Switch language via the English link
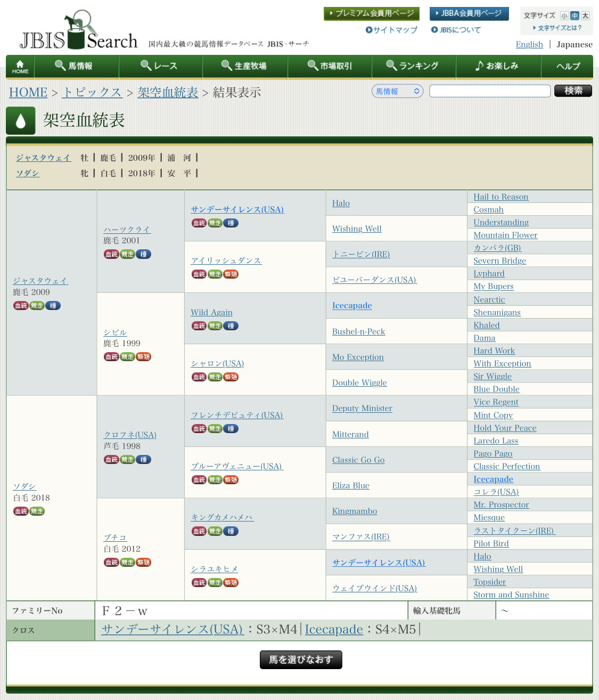Viewport: 599px width, 700px height. (x=529, y=44)
